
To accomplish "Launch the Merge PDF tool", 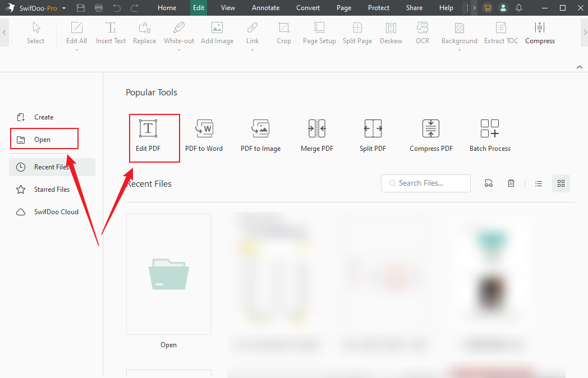I will [x=316, y=135].
